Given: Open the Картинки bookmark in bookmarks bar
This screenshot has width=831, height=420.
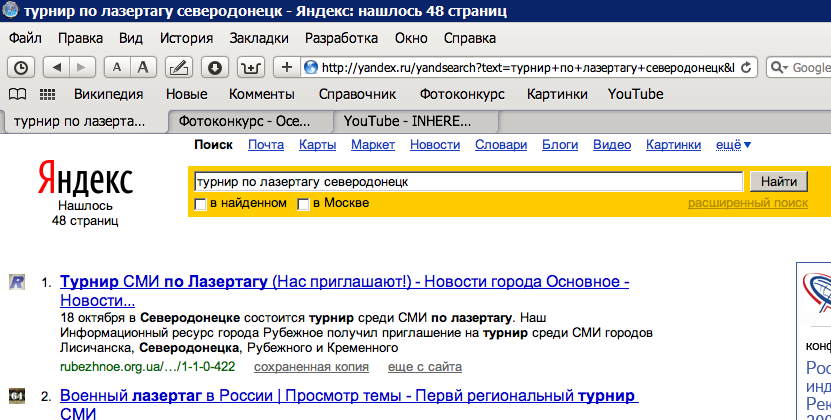Looking at the screenshot, I should coord(558,94).
